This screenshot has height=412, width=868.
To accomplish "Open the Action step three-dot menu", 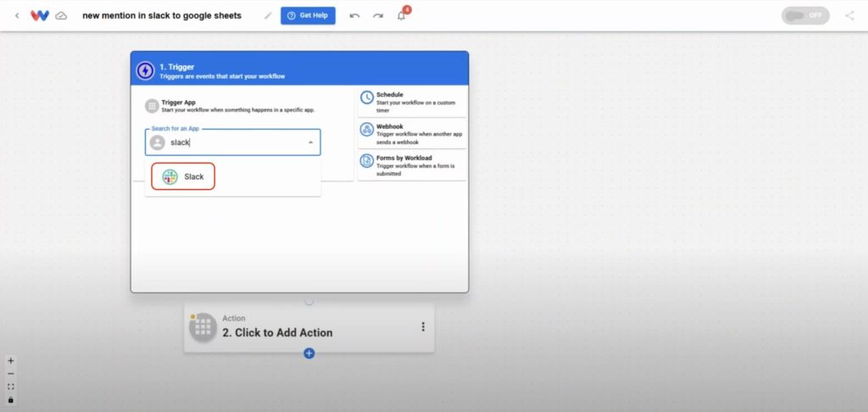I will (423, 326).
